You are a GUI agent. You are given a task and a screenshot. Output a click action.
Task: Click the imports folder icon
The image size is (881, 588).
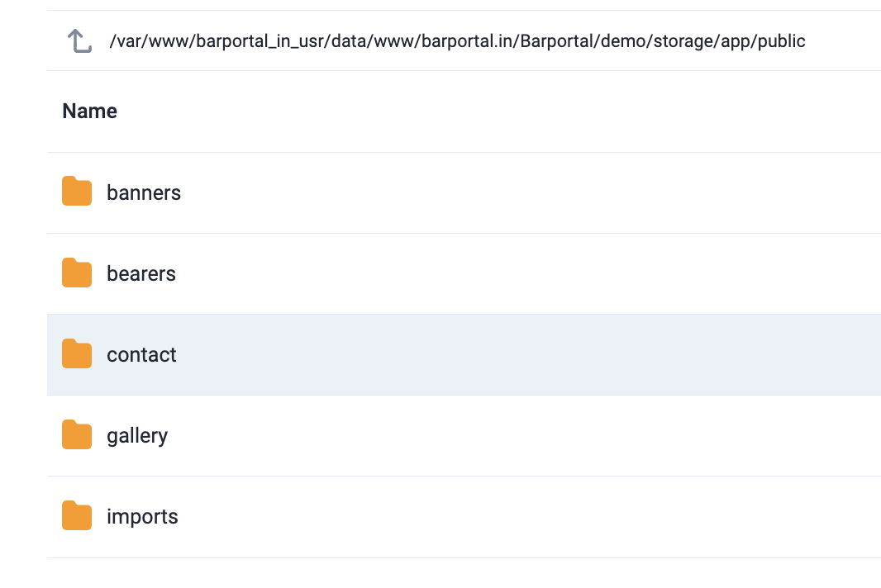point(77,515)
